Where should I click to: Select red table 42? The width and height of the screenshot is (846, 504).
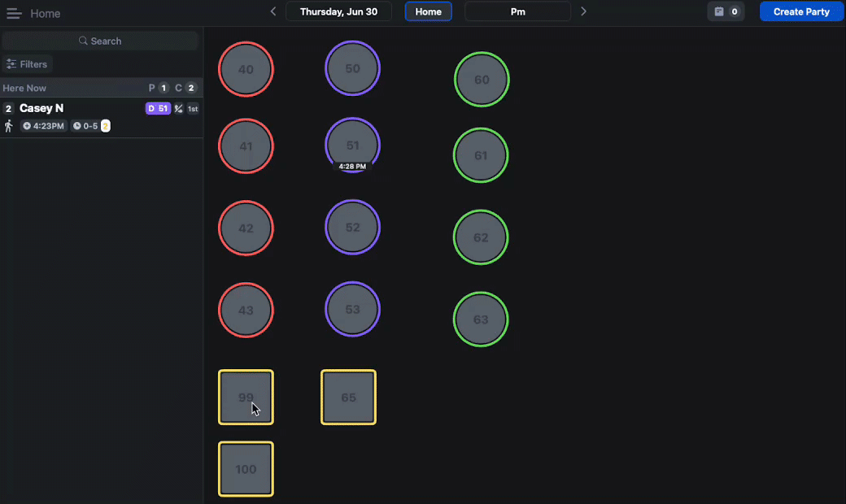(x=246, y=228)
